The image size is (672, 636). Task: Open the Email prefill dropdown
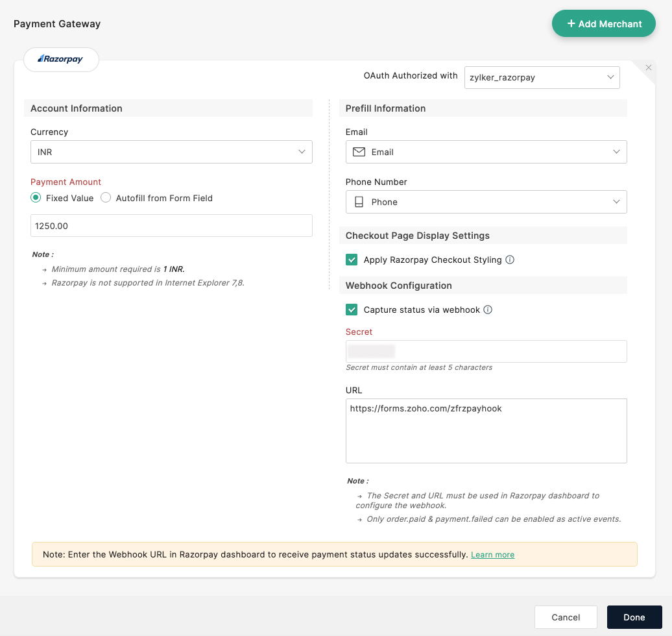[486, 152]
